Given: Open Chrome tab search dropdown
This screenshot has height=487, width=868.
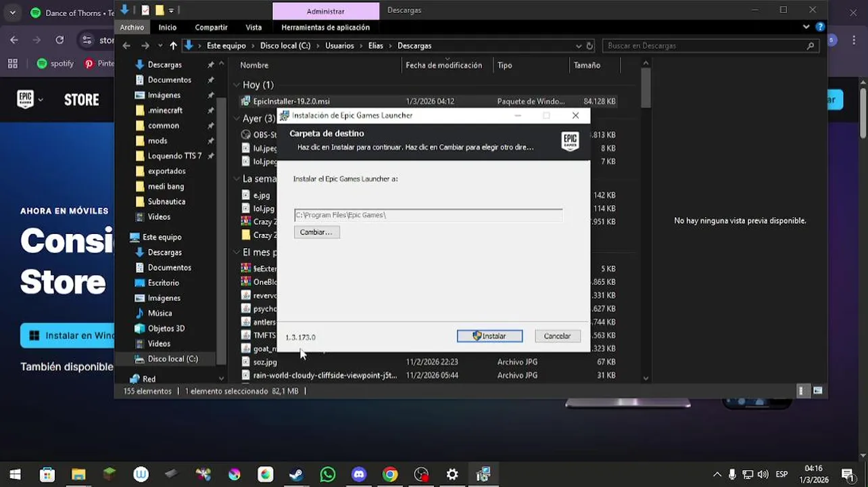Looking at the screenshot, I should tap(13, 13).
